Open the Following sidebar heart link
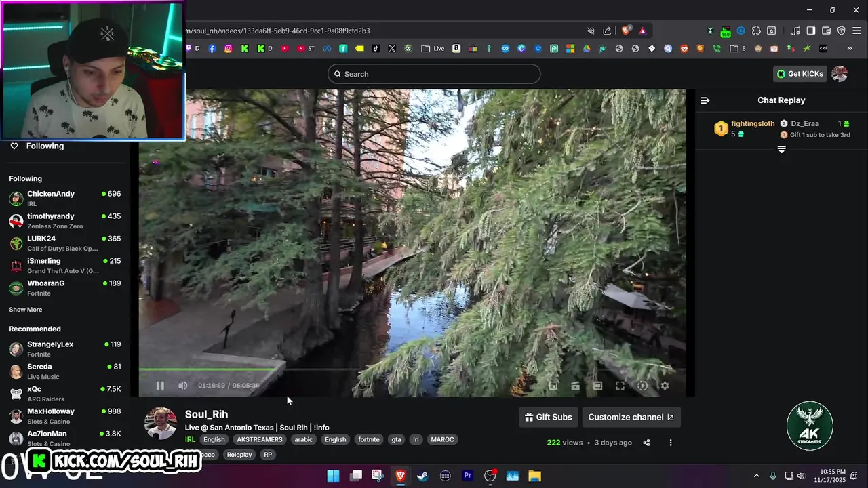The image size is (868, 488). 37,146
